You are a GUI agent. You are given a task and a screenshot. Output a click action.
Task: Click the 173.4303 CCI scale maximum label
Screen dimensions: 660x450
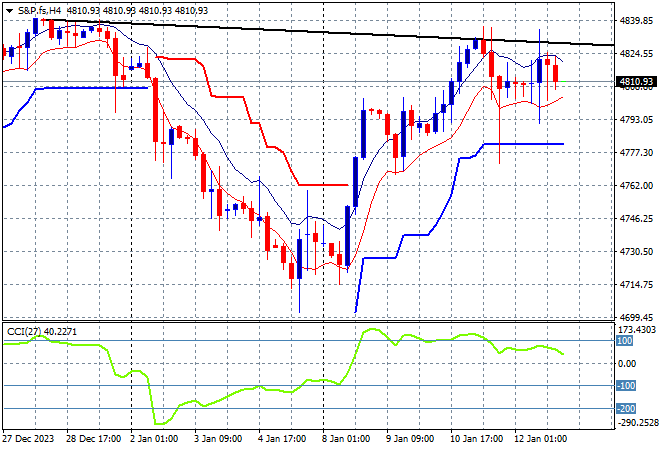[637, 329]
